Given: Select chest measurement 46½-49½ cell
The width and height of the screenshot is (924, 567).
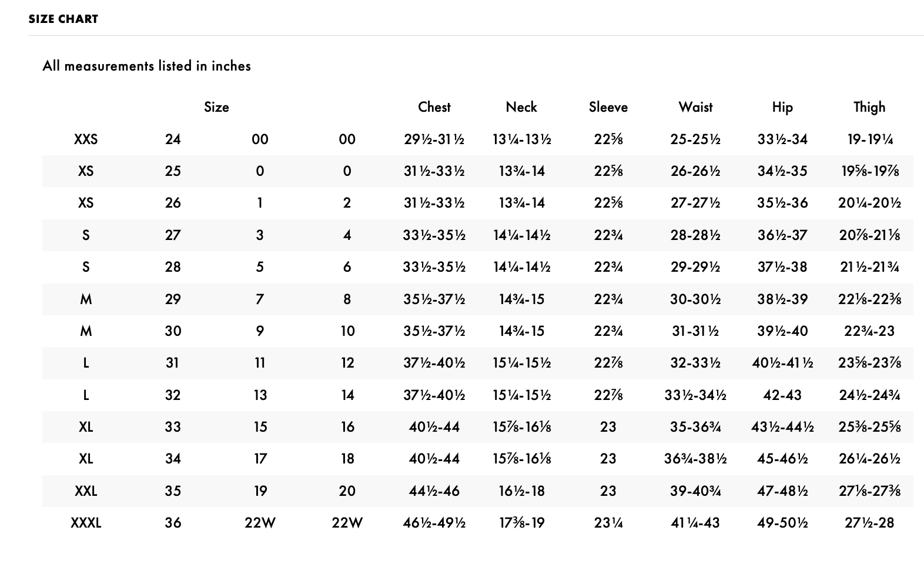Looking at the screenshot, I should pos(434,522).
